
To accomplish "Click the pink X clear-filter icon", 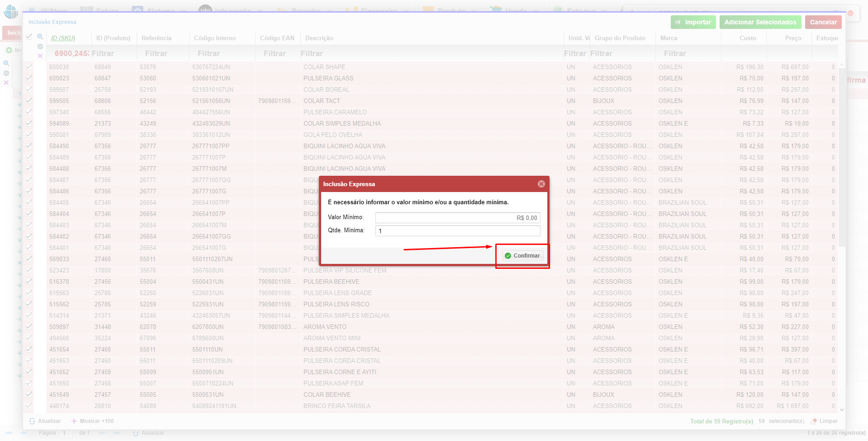I will [40, 56].
